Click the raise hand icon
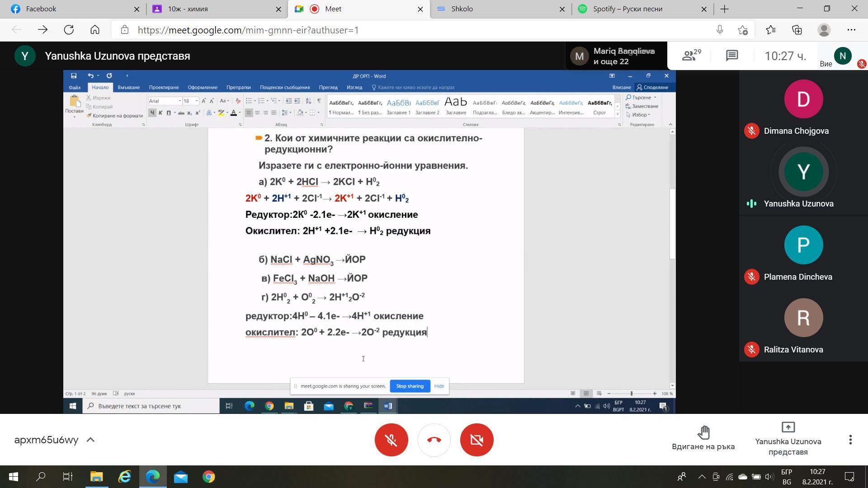The height and width of the screenshot is (488, 868). [x=703, y=433]
